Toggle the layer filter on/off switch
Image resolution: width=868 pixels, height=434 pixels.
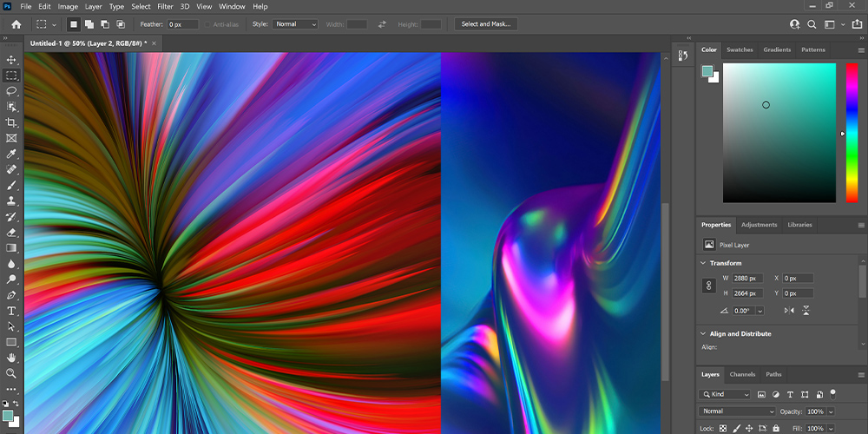click(832, 393)
